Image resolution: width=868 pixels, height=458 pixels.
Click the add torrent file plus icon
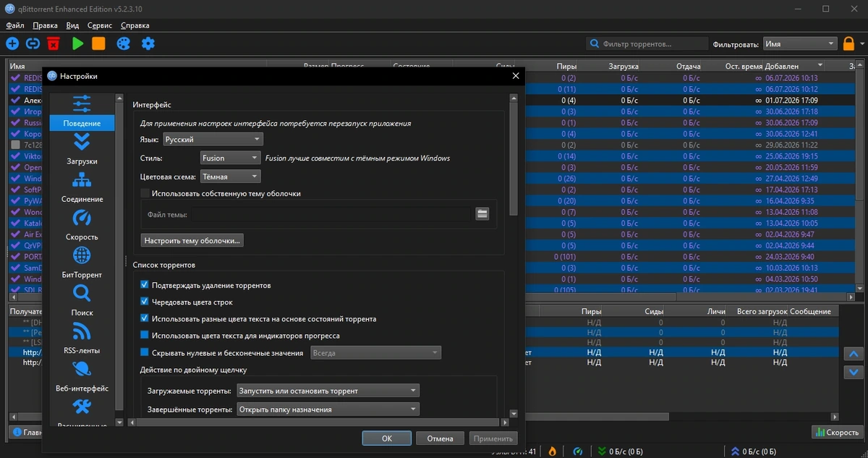coord(12,43)
